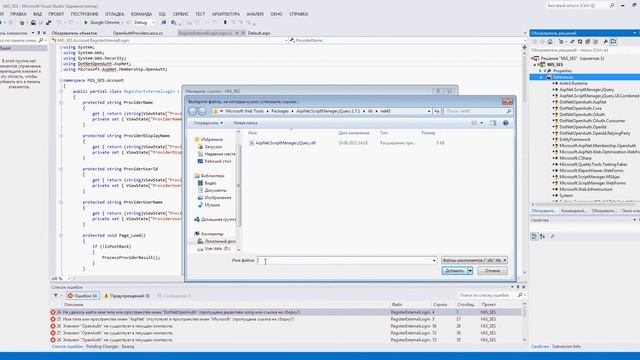Switch to the Subversion Info tab

click(566, 347)
